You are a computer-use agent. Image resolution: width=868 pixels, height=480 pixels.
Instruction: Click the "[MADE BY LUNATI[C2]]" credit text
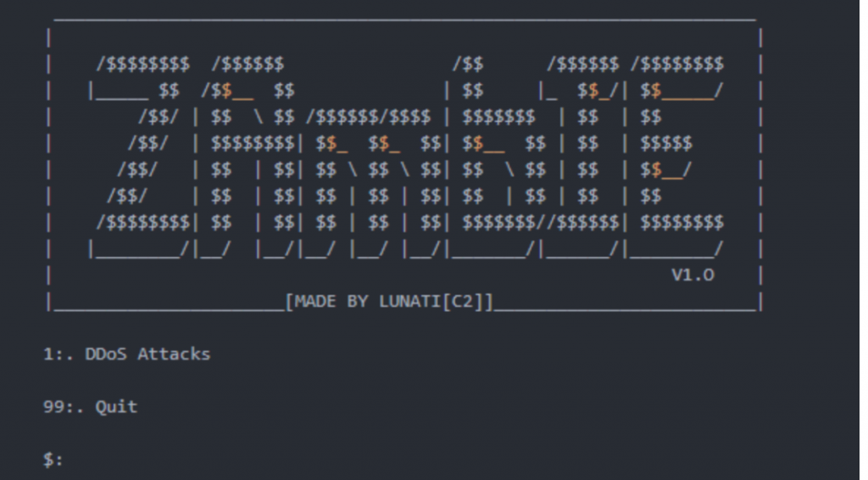(x=388, y=302)
